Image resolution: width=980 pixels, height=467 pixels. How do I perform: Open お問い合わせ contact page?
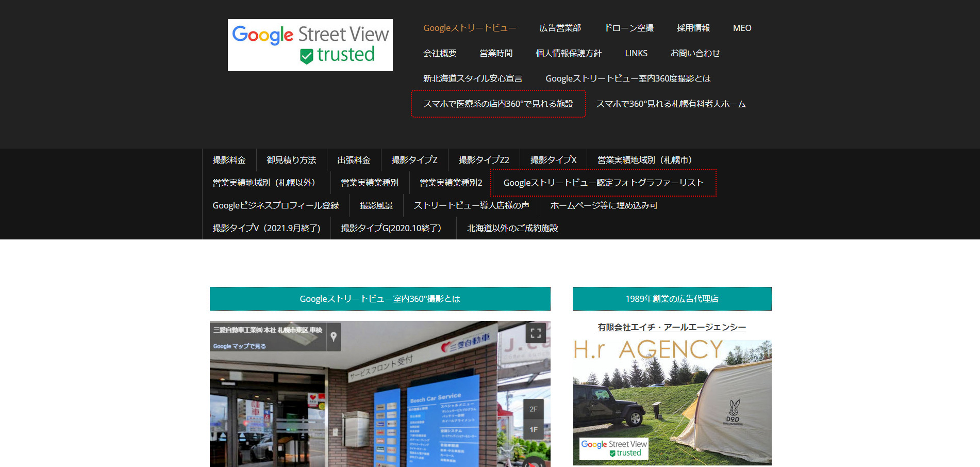[x=695, y=53]
